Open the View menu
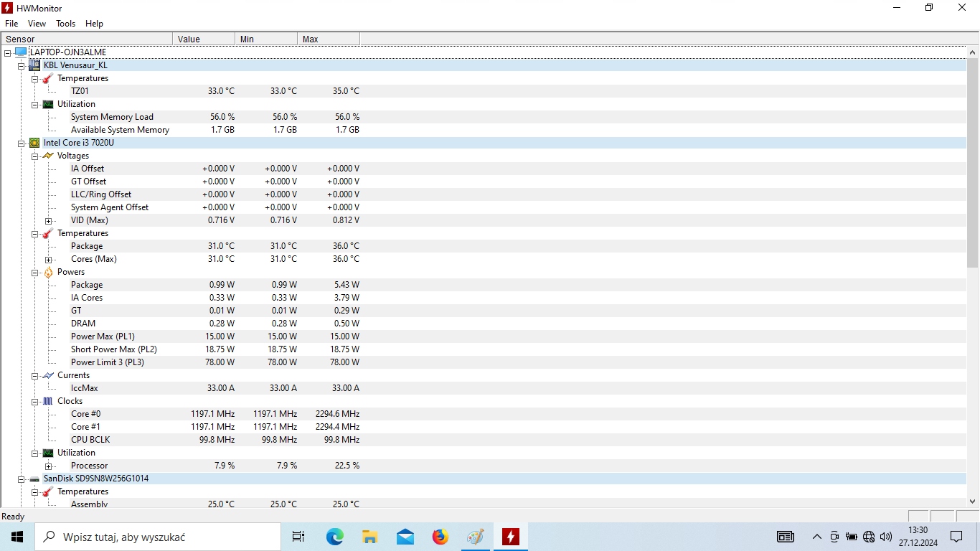The height and width of the screenshot is (551, 980). coord(37,24)
